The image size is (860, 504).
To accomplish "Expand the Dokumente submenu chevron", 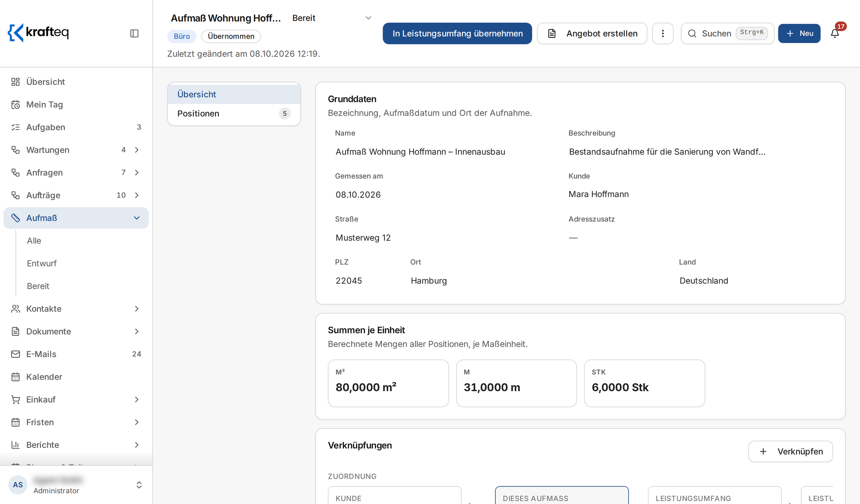I will pos(137,331).
